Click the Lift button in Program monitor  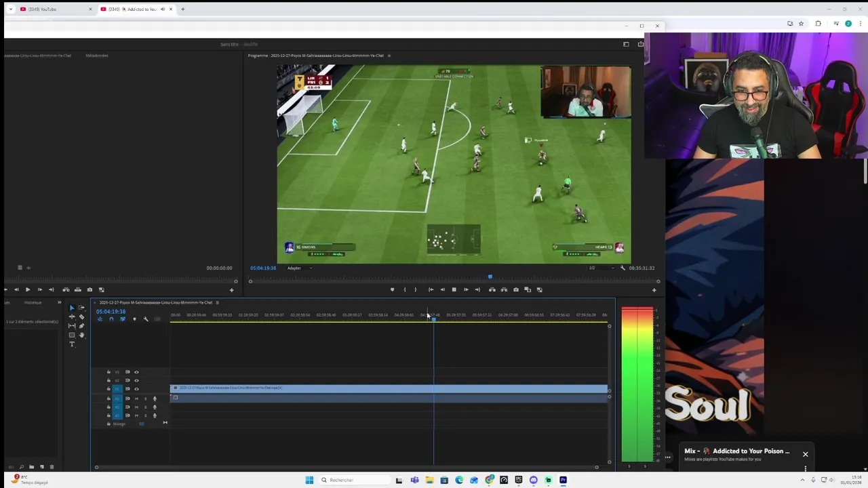[x=492, y=289]
